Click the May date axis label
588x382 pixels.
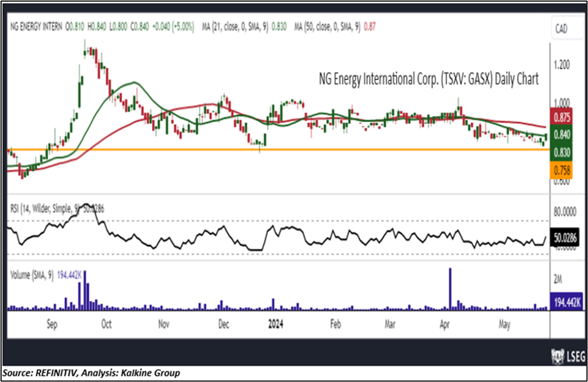pyautogui.click(x=505, y=324)
